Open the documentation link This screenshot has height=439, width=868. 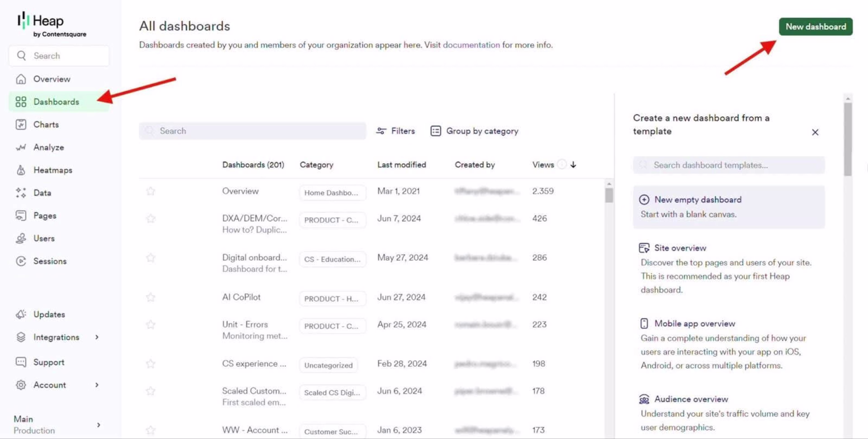coord(471,45)
